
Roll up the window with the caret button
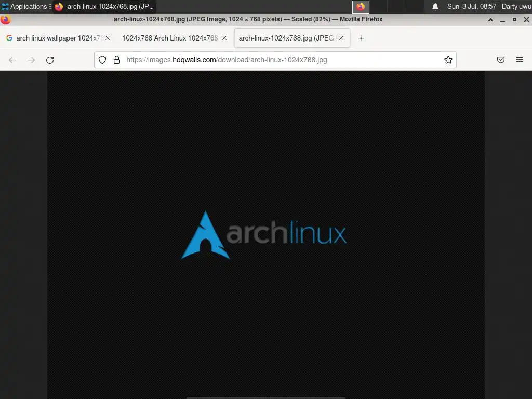point(490,20)
